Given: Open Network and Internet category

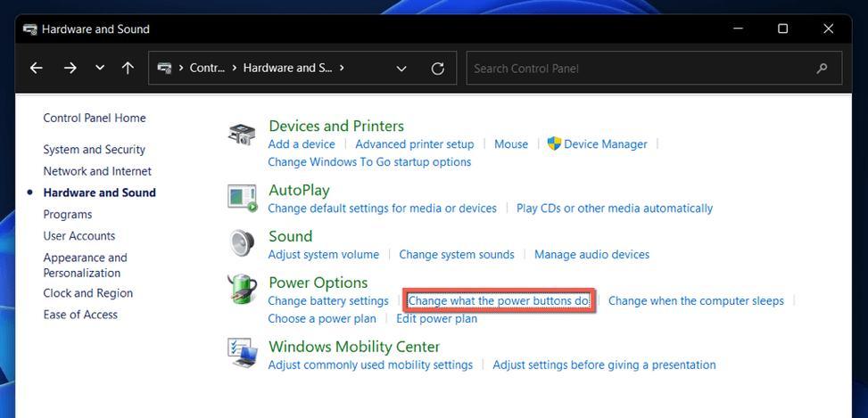Looking at the screenshot, I should [97, 171].
